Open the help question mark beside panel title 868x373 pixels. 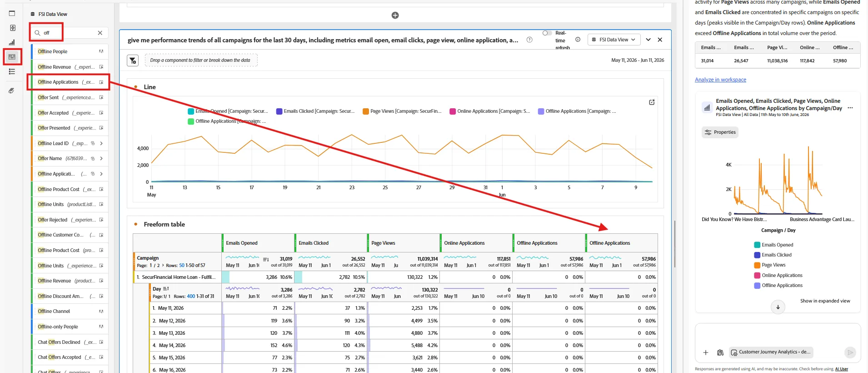click(x=529, y=40)
